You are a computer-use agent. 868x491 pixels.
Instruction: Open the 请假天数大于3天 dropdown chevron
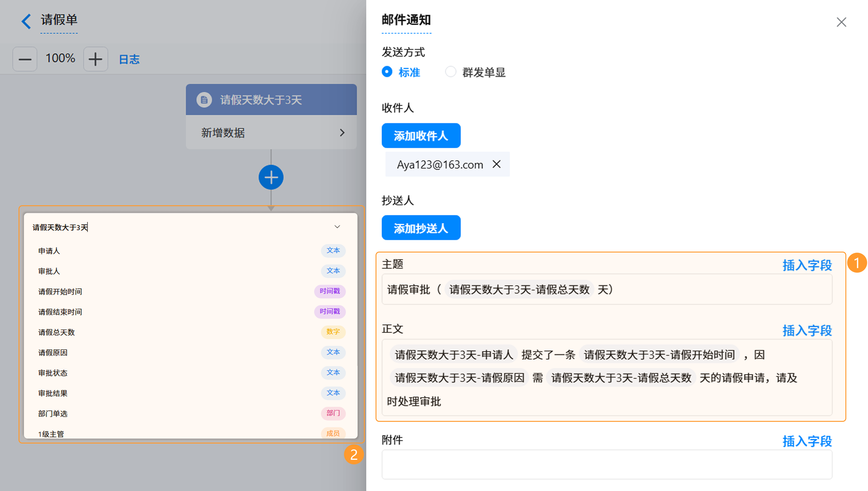point(337,227)
